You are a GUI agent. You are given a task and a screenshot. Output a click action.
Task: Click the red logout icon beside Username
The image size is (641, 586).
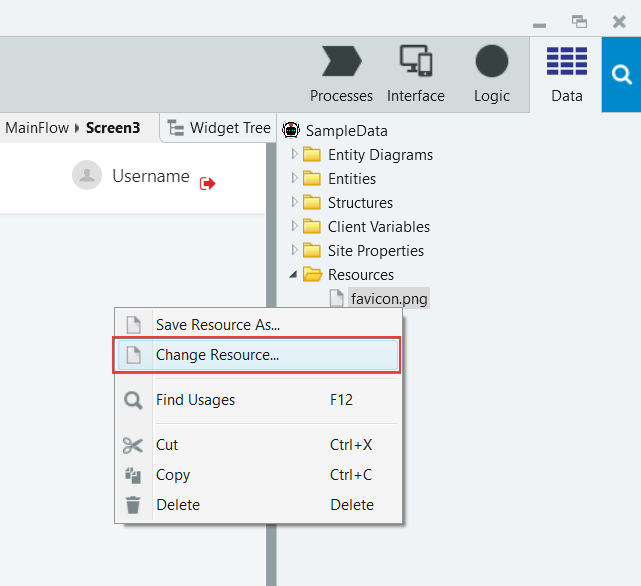[207, 183]
